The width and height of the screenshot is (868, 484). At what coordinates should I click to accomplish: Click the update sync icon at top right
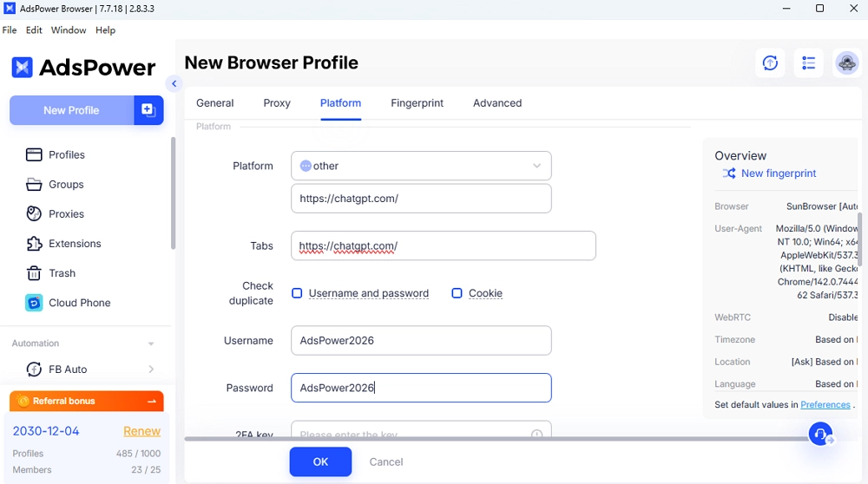(770, 62)
